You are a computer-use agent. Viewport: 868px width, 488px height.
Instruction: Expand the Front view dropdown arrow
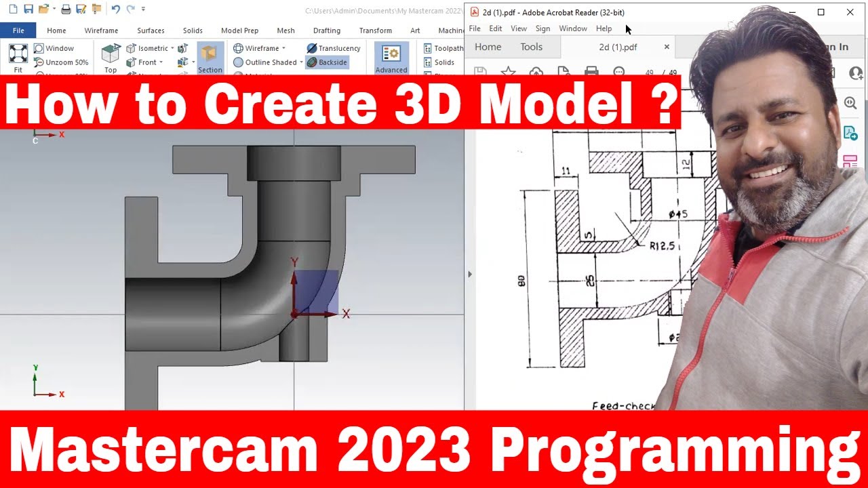(161, 62)
